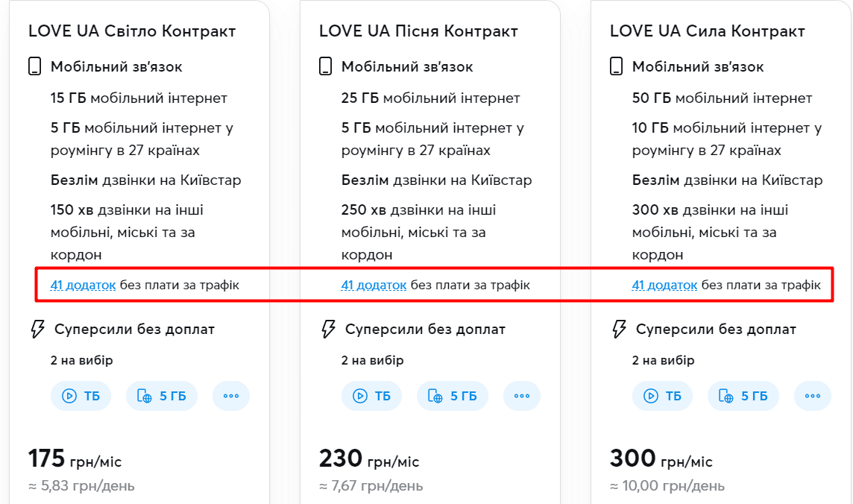Click the TB chip in Світло plan
853x504 pixels.
point(81,396)
